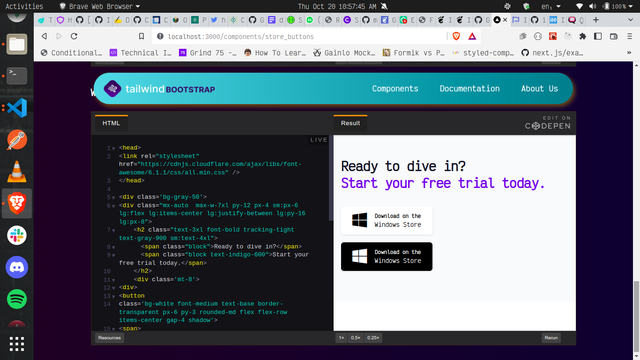Open Slack from the dock
The height and width of the screenshot is (360, 640).
17,236
